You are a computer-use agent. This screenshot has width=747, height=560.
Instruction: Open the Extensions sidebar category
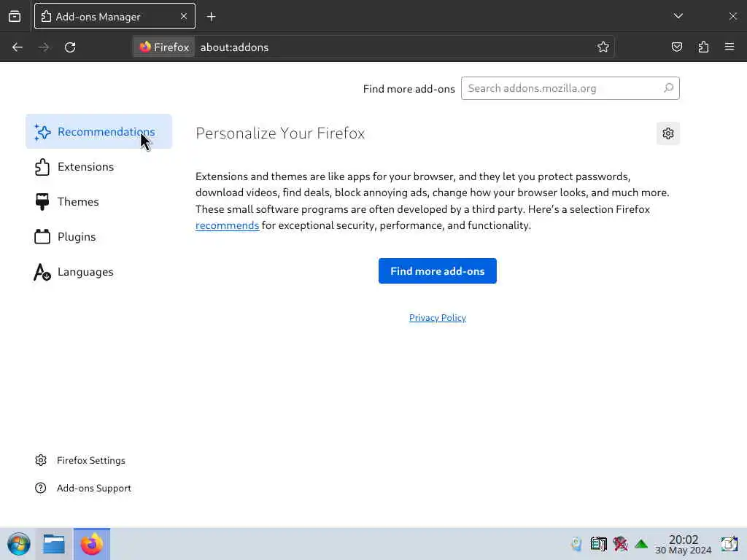coord(99,167)
